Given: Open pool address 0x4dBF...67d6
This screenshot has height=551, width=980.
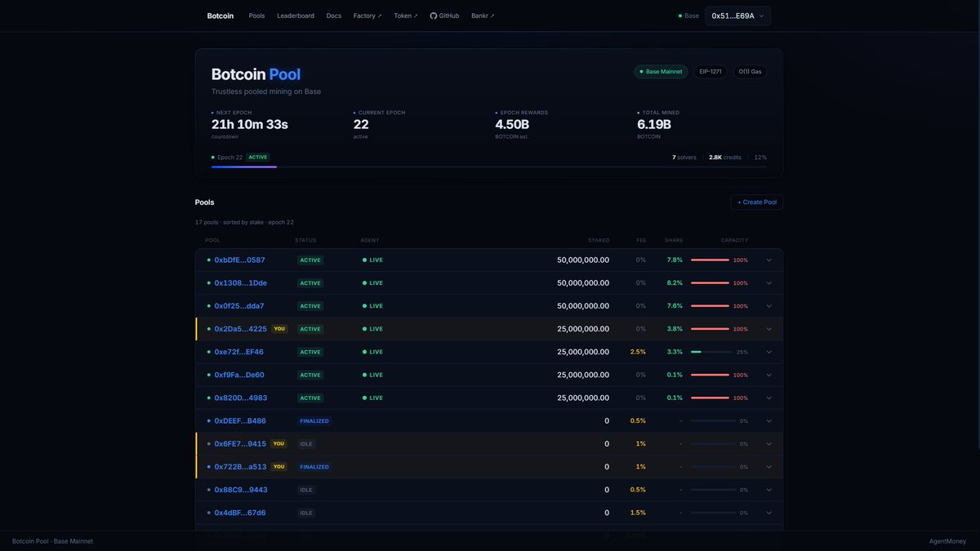Looking at the screenshot, I should [x=240, y=513].
